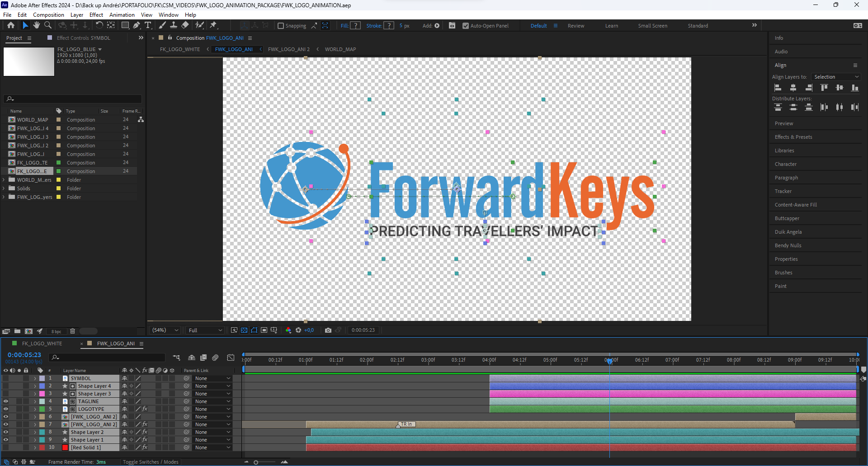Toggle mask and shape path visibility
Viewport: 868px width, 466px height.
tap(254, 330)
